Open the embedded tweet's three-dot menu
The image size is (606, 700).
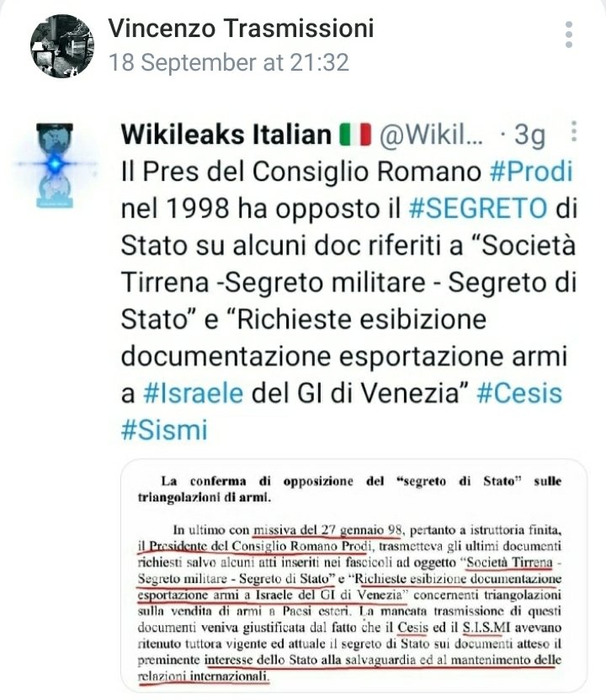click(x=574, y=131)
